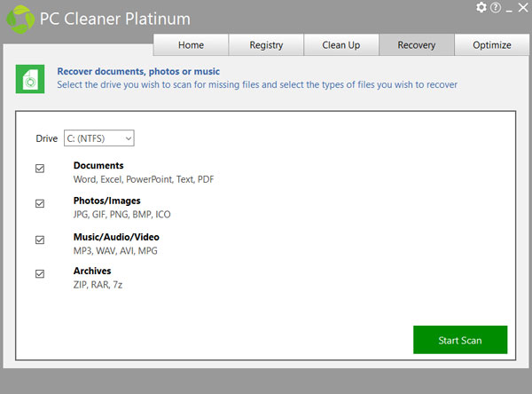Click 'MP3, WAV, AVI, MPG' text
The height and width of the screenshot is (394, 532).
115,250
